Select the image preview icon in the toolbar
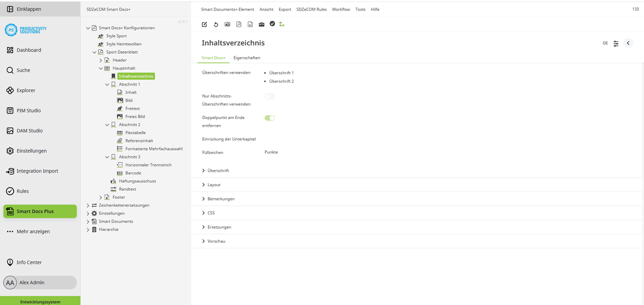 pyautogui.click(x=227, y=24)
